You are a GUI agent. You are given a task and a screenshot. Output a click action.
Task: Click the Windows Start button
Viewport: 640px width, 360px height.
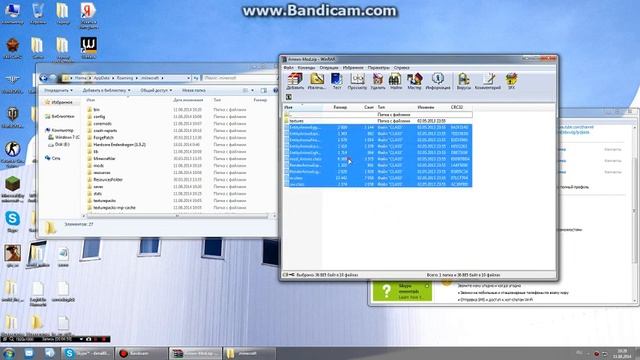pyautogui.click(x=9, y=353)
